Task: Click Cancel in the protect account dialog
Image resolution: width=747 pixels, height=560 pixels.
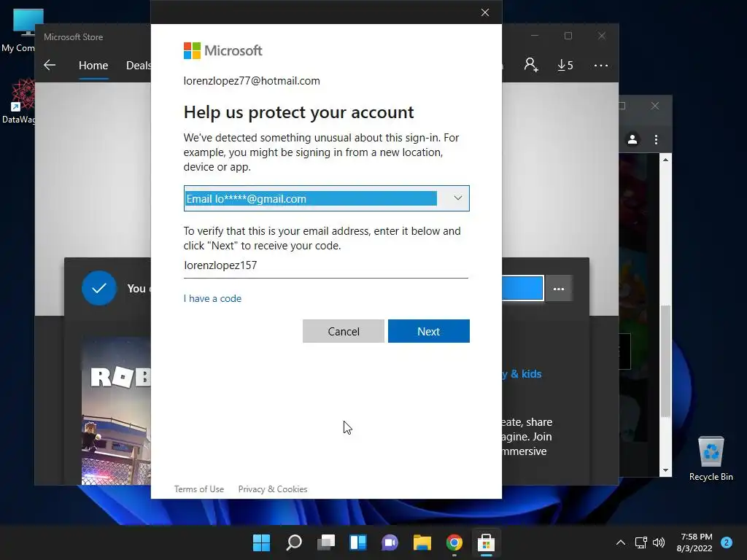Action: (x=343, y=331)
